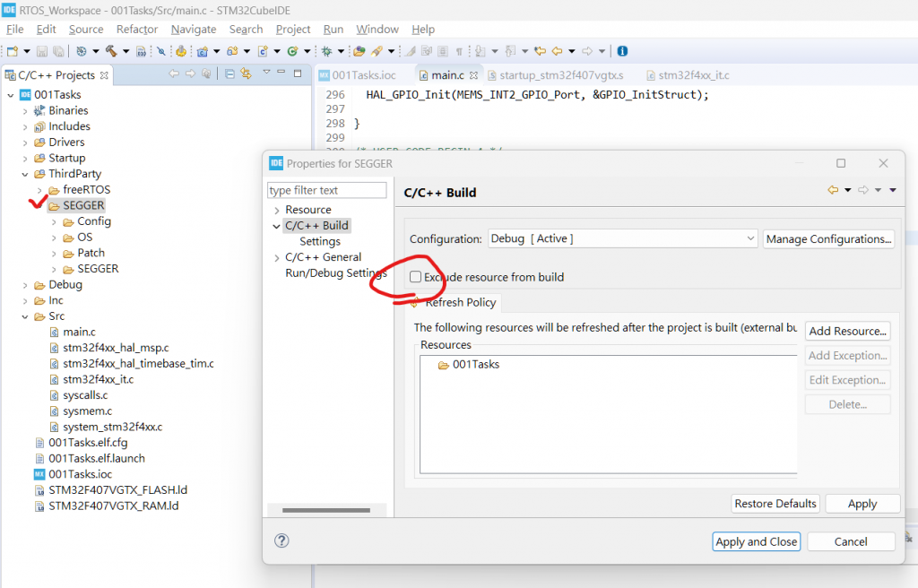Click the New file toolbar icon
Viewport: 918px width, 588px height.
click(13, 51)
